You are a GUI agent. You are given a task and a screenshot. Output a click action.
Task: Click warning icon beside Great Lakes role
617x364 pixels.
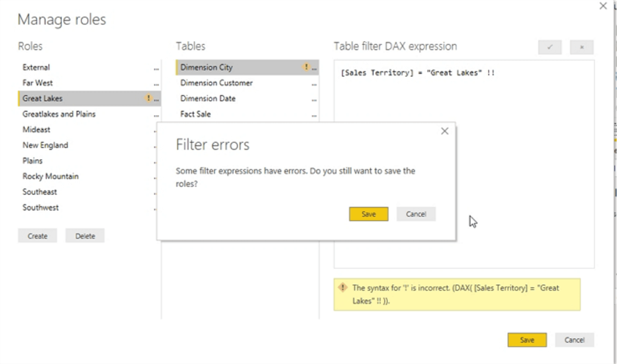(x=148, y=99)
